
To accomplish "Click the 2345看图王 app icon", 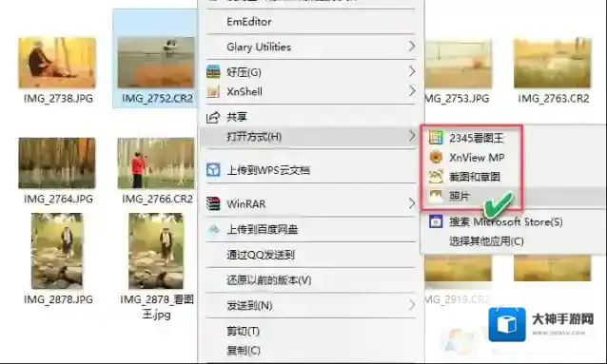I will 436,138.
